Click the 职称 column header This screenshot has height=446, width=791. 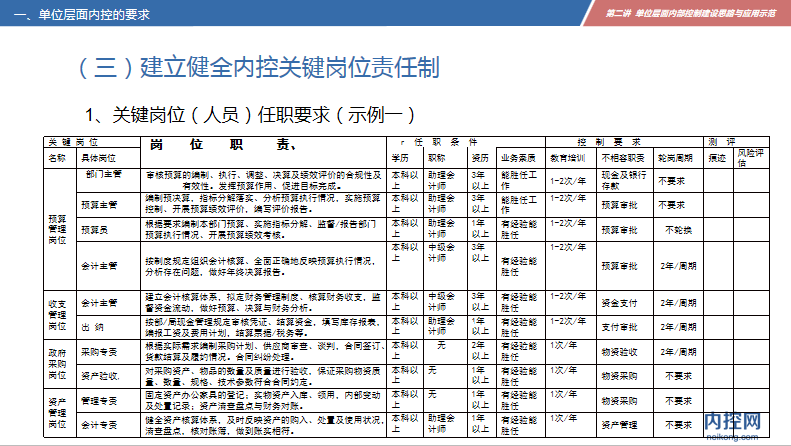coord(437,158)
